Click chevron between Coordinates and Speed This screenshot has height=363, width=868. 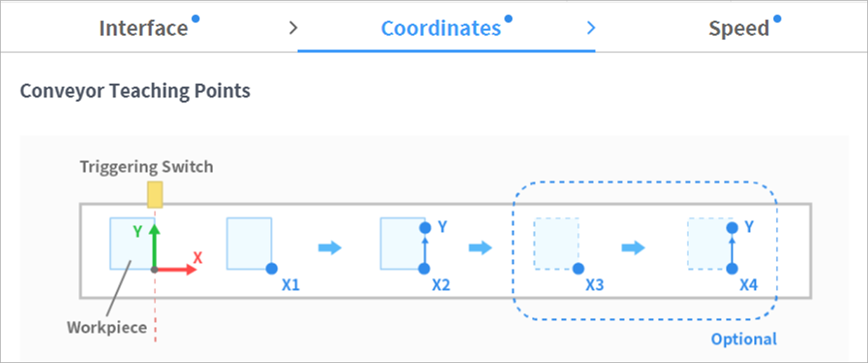591,28
